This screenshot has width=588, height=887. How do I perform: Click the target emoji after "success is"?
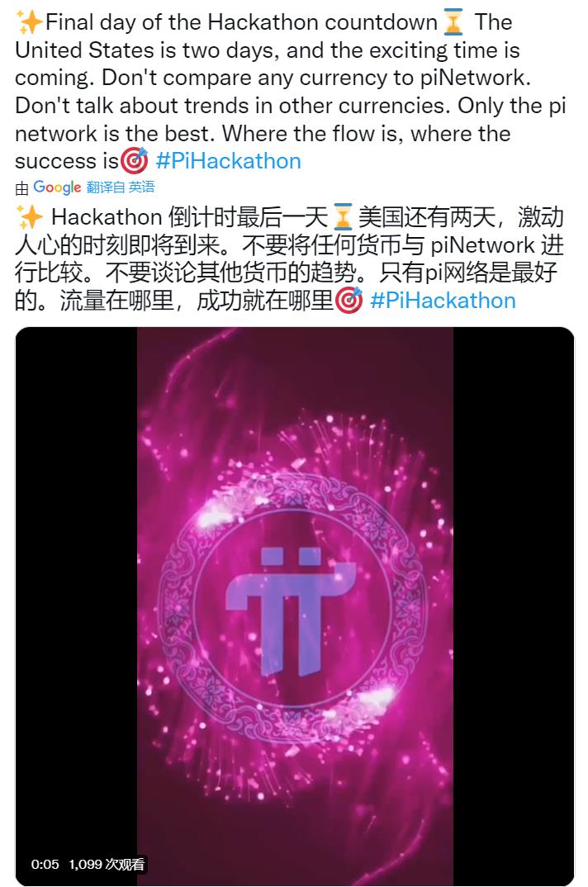pyautogui.click(x=134, y=161)
